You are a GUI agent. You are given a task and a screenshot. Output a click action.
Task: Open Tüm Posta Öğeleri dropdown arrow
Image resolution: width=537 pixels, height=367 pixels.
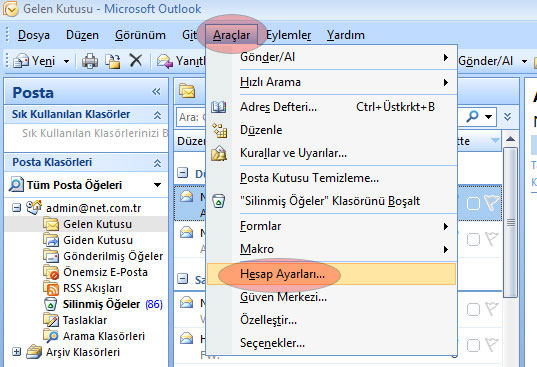[x=158, y=185]
